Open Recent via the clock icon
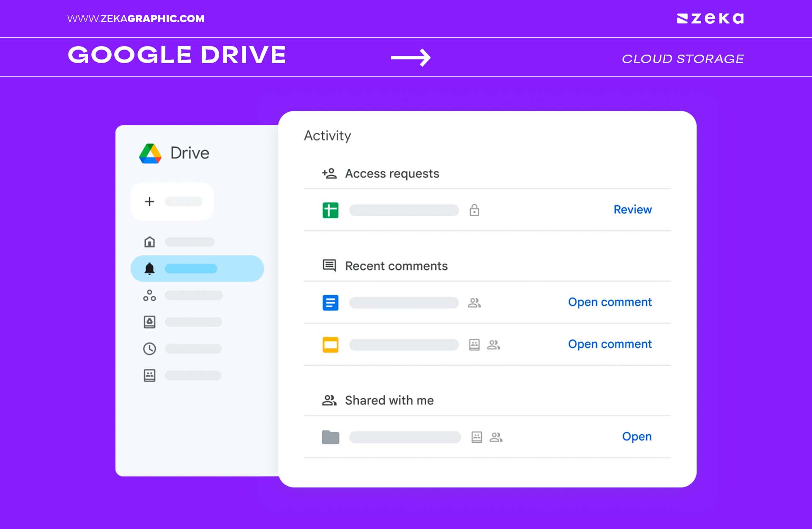Viewport: 812px width, 529px height. 149,349
